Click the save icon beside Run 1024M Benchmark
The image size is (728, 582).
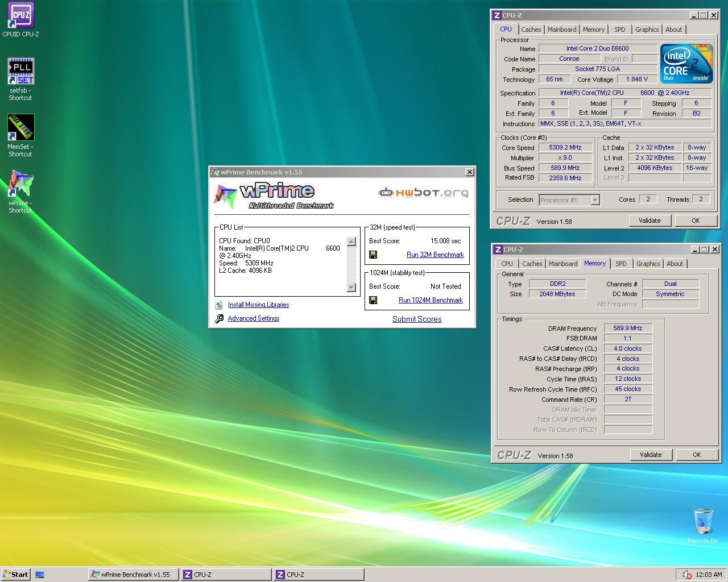(373, 300)
